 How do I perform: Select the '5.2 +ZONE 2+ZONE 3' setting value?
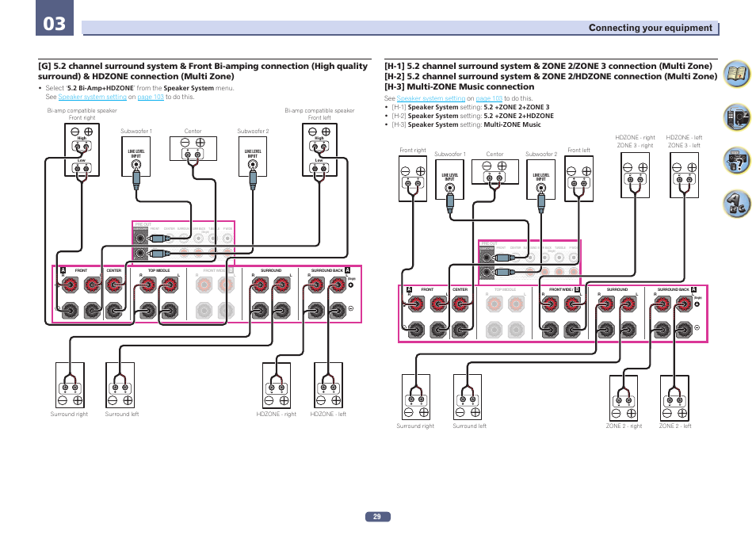[x=517, y=107]
